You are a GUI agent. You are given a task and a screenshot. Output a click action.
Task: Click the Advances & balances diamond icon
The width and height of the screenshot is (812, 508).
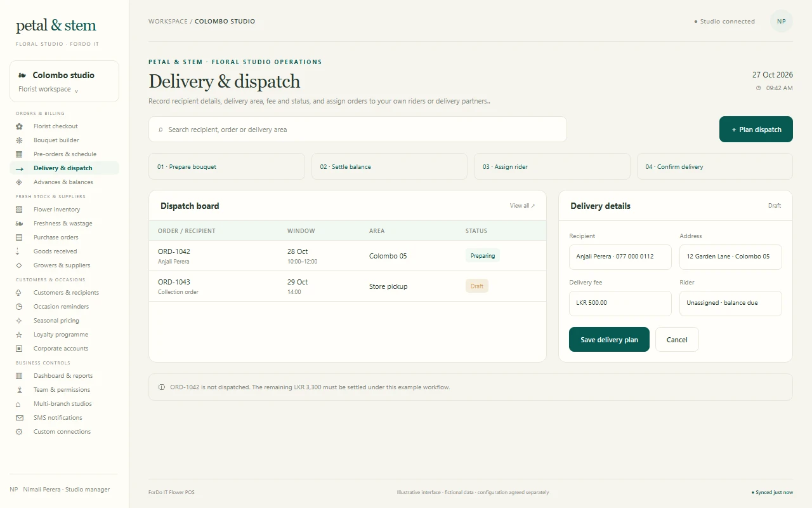(19, 182)
